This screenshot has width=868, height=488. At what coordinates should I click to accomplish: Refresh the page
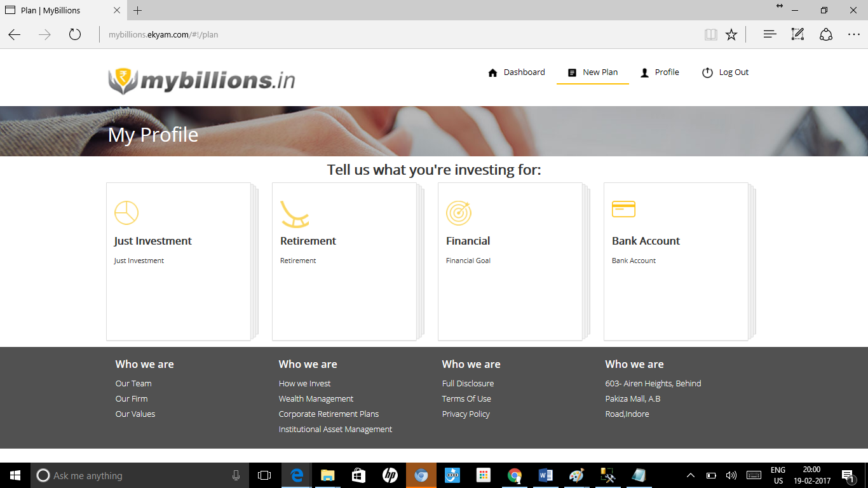click(75, 35)
